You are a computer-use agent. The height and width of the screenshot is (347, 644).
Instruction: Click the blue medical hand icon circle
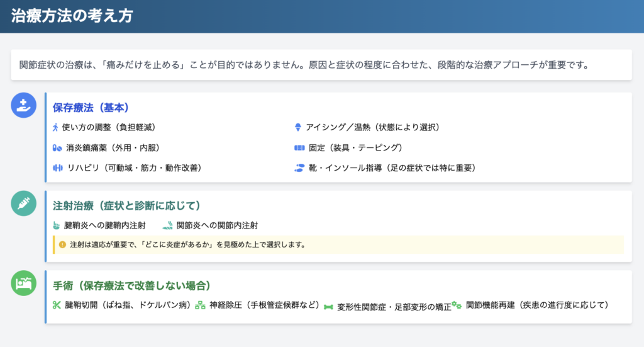point(24,105)
